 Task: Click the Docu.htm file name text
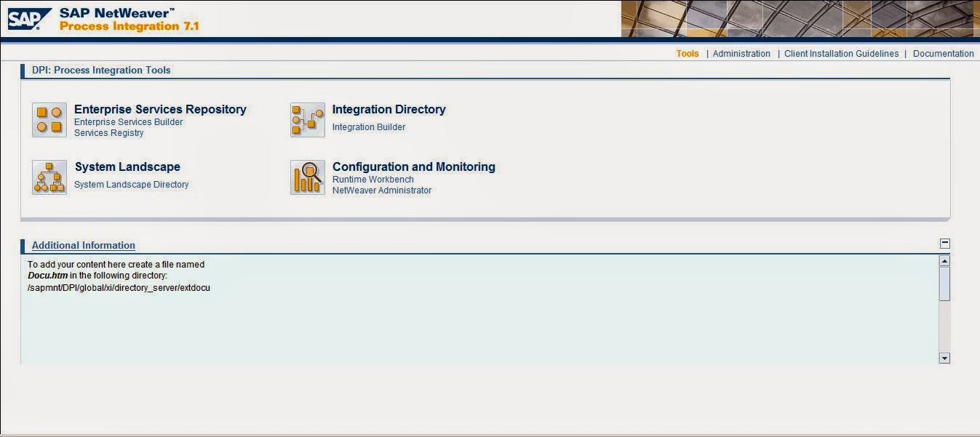click(x=47, y=276)
